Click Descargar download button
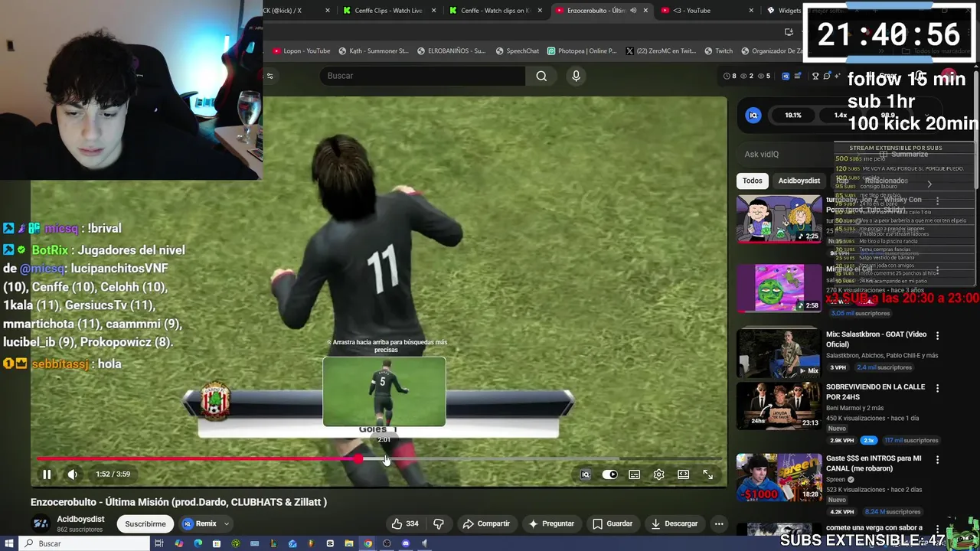This screenshot has height=551, width=980. (x=674, y=523)
